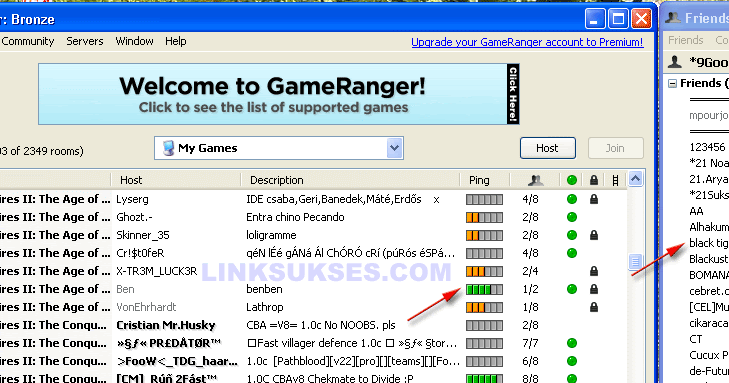Click the 4/8 player count in Lyserg's row
Viewport: 729px width, 383px height.
pos(530,199)
